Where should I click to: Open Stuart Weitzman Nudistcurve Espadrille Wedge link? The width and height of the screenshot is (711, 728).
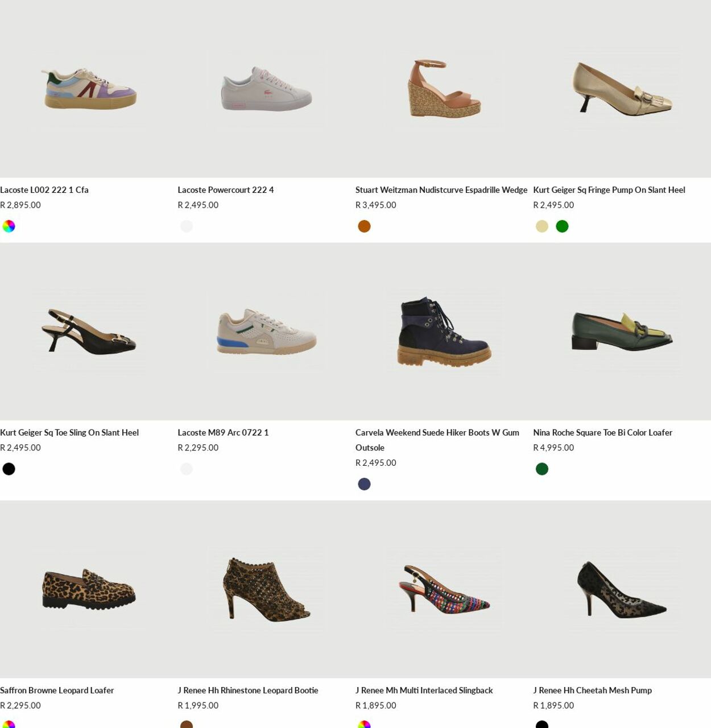[441, 190]
